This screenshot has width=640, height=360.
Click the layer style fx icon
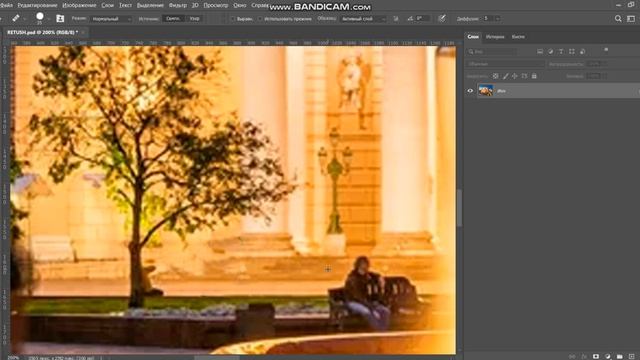pos(584,356)
